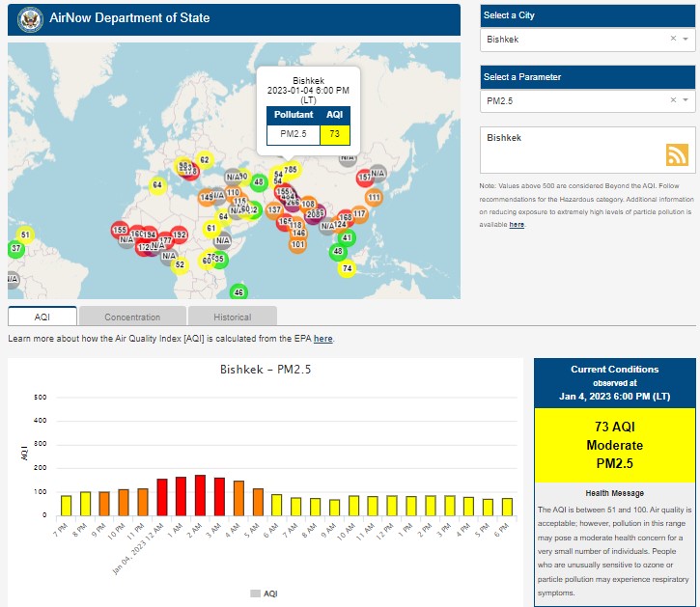Clear the selected city Bishkek
700x607 pixels.
(x=673, y=39)
